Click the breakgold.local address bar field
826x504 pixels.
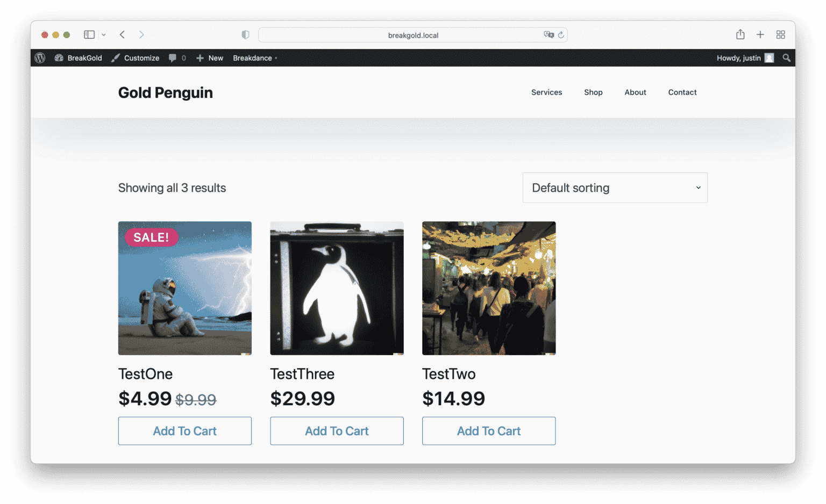pyautogui.click(x=413, y=35)
